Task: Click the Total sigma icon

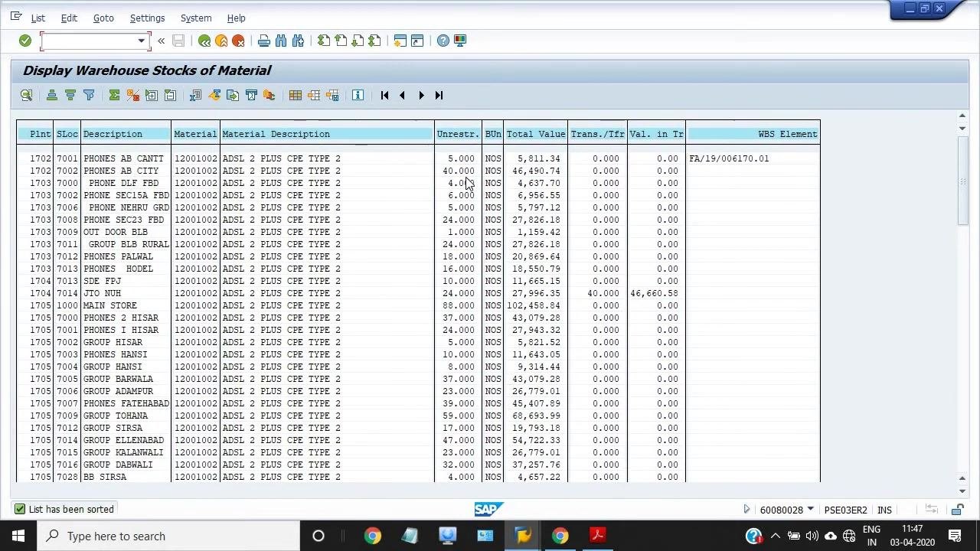Action: pos(114,95)
